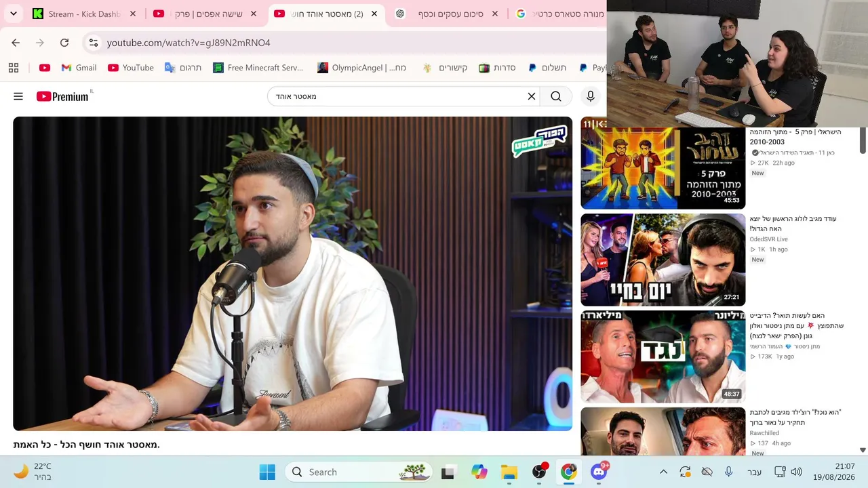The width and height of the screenshot is (868, 488).
Task: Open the OlympicAngel bookmark
Action: (x=361, y=68)
